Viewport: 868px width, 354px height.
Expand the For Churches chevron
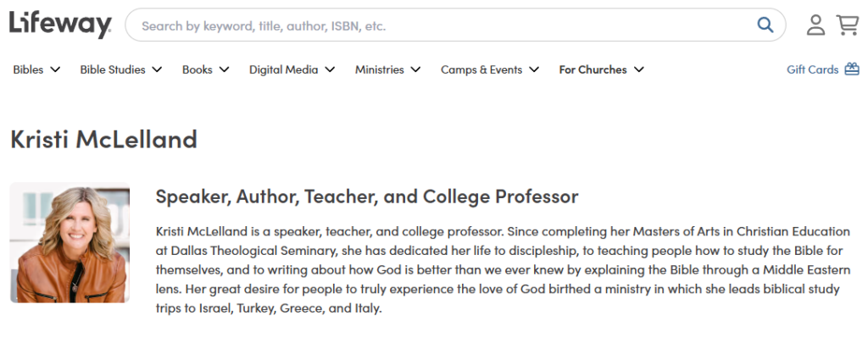(639, 69)
